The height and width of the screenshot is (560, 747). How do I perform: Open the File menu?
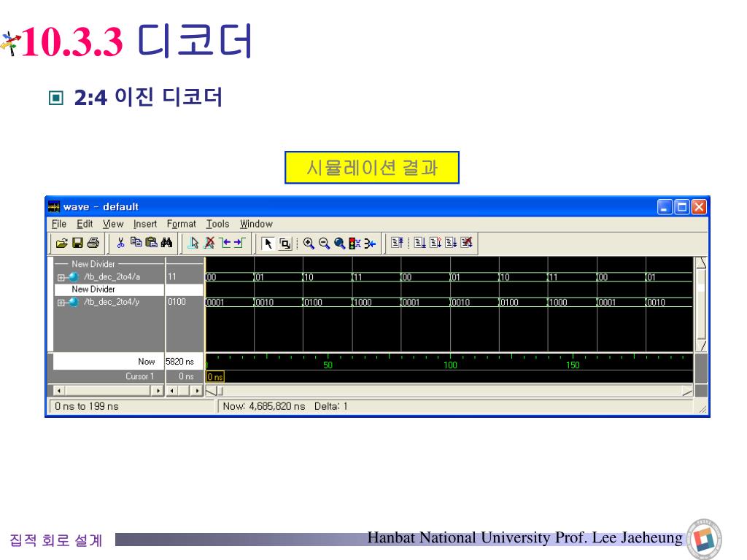(x=59, y=224)
